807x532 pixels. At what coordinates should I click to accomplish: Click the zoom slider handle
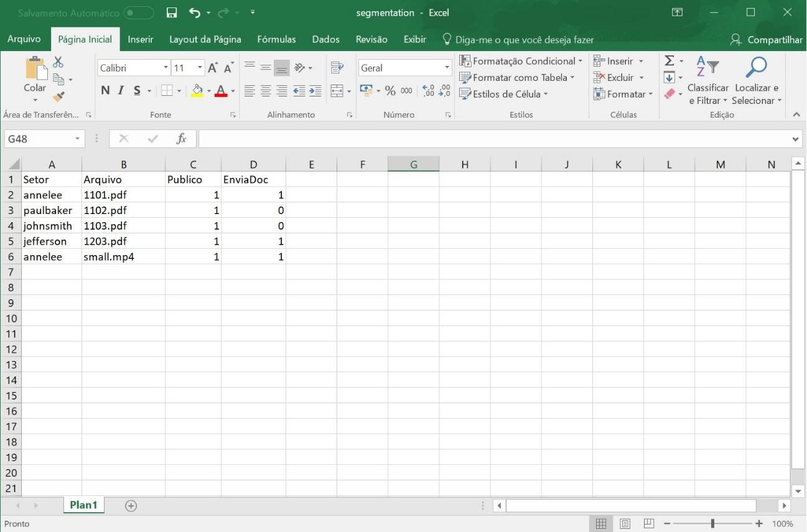[x=713, y=524]
